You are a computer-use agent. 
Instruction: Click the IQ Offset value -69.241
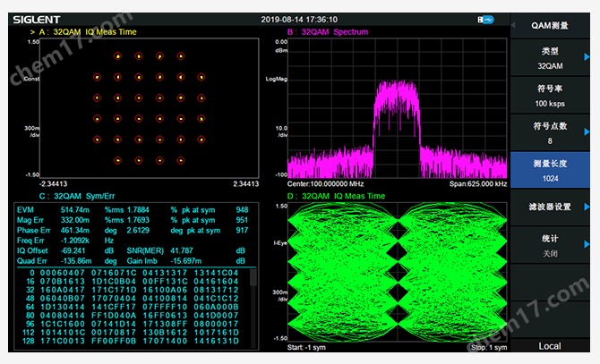[73, 251]
